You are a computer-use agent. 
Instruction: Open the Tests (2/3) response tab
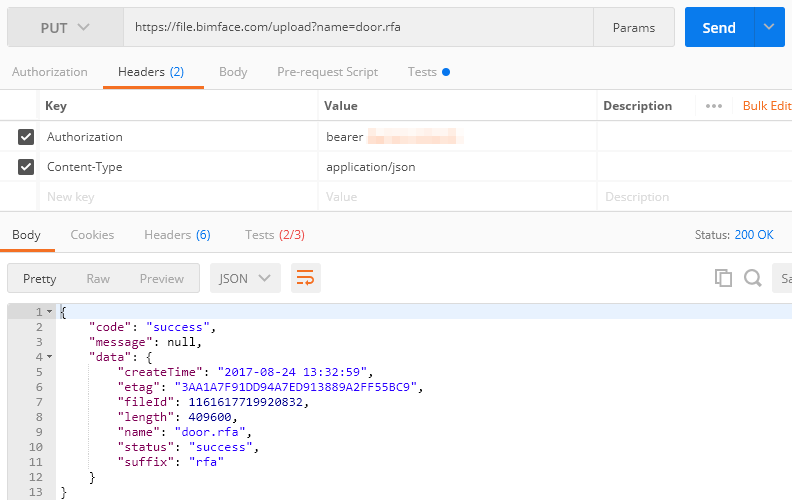275,235
